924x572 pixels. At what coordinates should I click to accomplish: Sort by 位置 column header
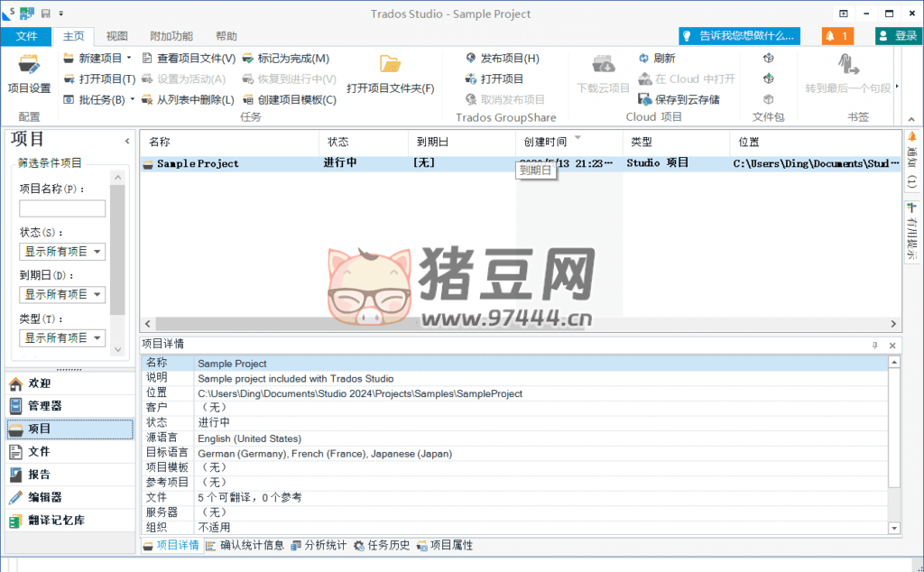click(x=816, y=142)
